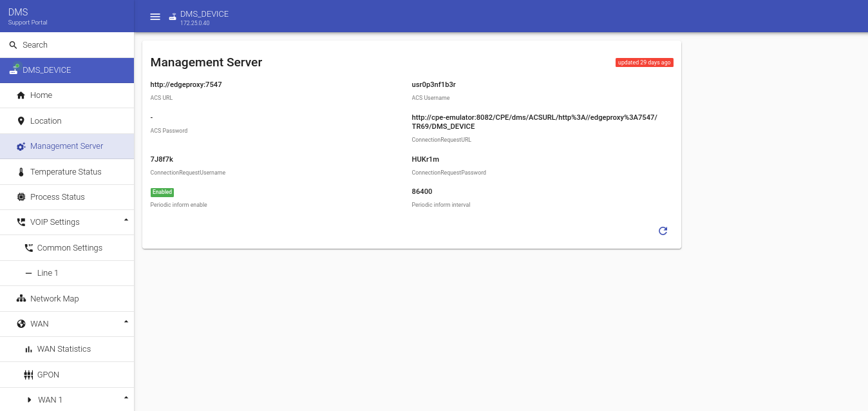Click the thermometer icon for Temperature Status

click(21, 172)
